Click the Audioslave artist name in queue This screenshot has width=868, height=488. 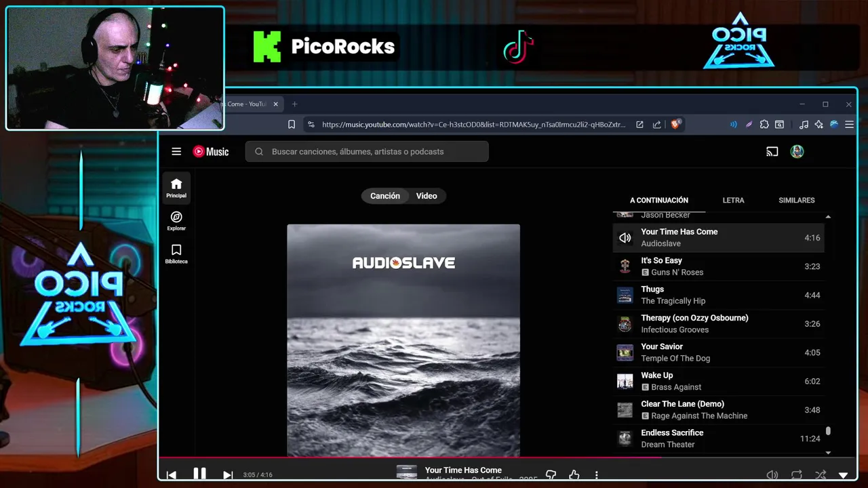pyautogui.click(x=660, y=243)
